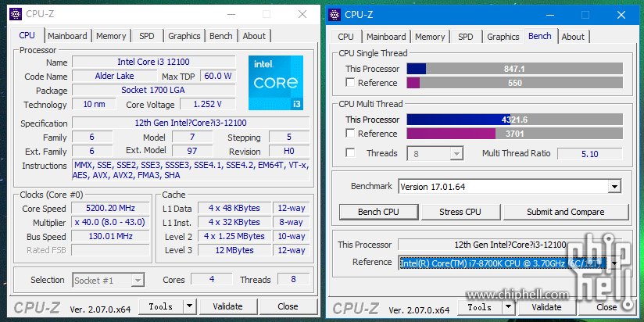Minimize the right CPU-Z window
The height and width of the screenshot is (322, 644).
(x=549, y=15)
